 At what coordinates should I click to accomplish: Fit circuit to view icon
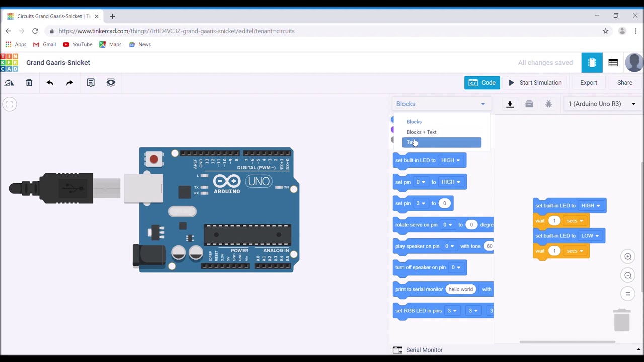click(x=9, y=104)
